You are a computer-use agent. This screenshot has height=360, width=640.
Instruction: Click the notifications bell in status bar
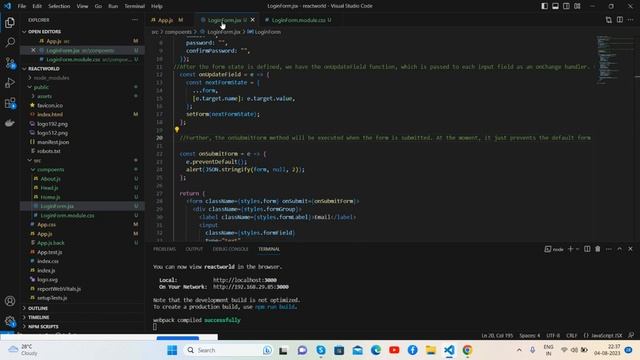click(631, 335)
